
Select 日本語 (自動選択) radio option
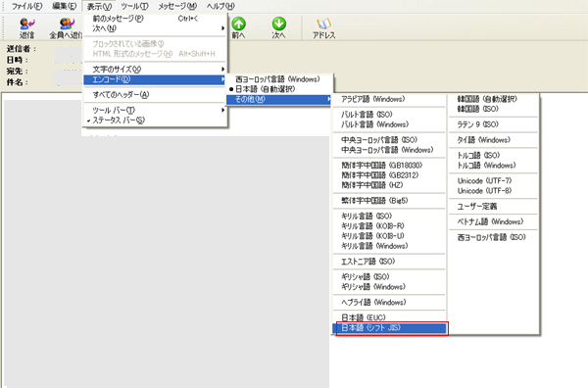(279, 89)
